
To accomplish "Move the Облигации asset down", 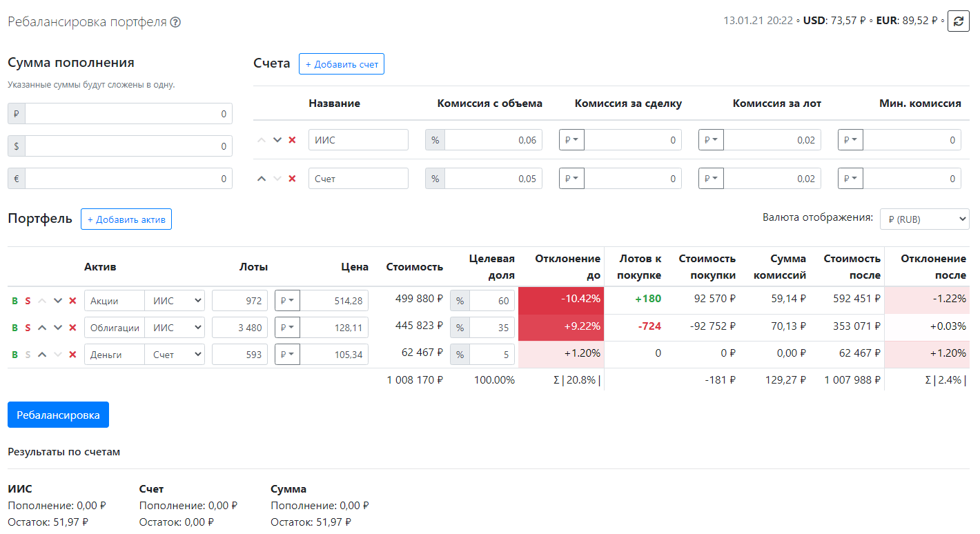I will click(x=58, y=328).
